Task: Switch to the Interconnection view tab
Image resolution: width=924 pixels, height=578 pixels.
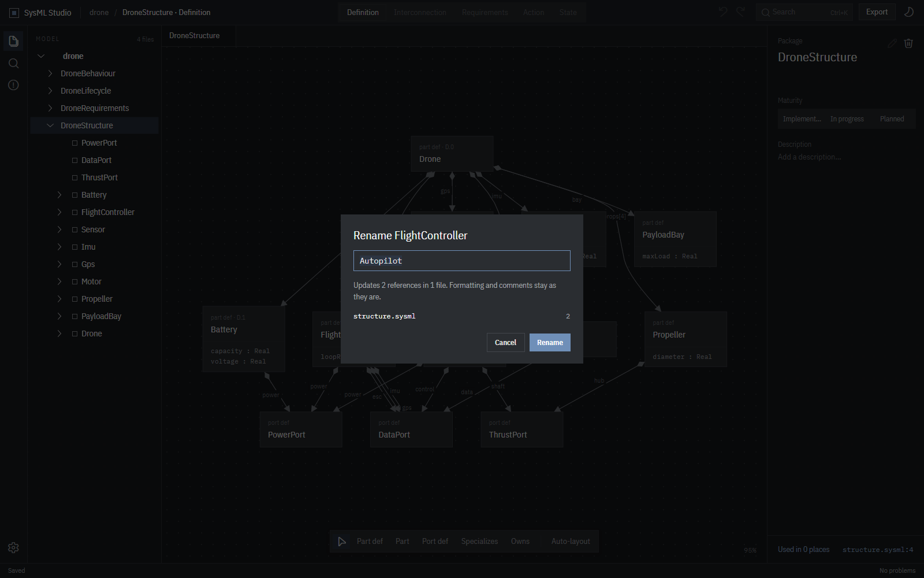Action: tap(420, 12)
